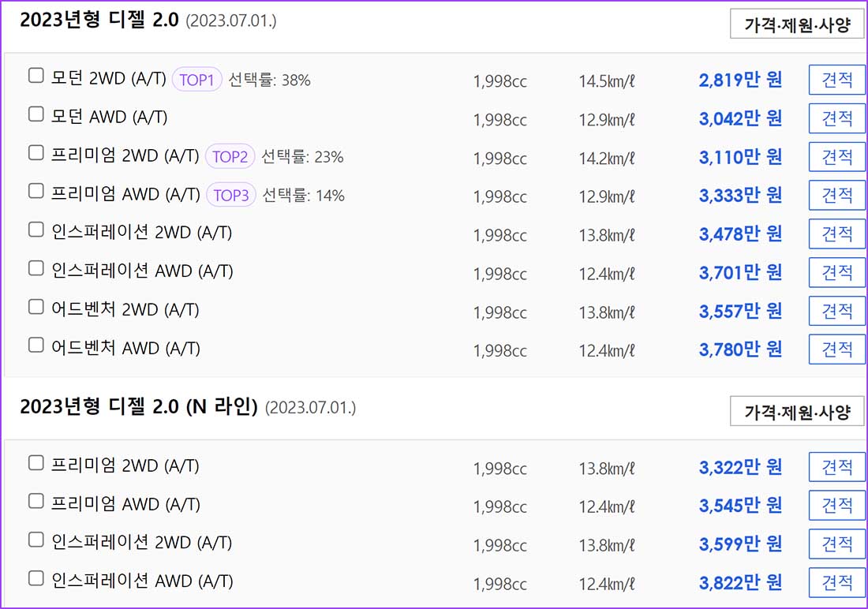Select 인스퍼레이션 AWD 3,701만 원 checkbox
868x609 pixels.
pyautogui.click(x=36, y=268)
